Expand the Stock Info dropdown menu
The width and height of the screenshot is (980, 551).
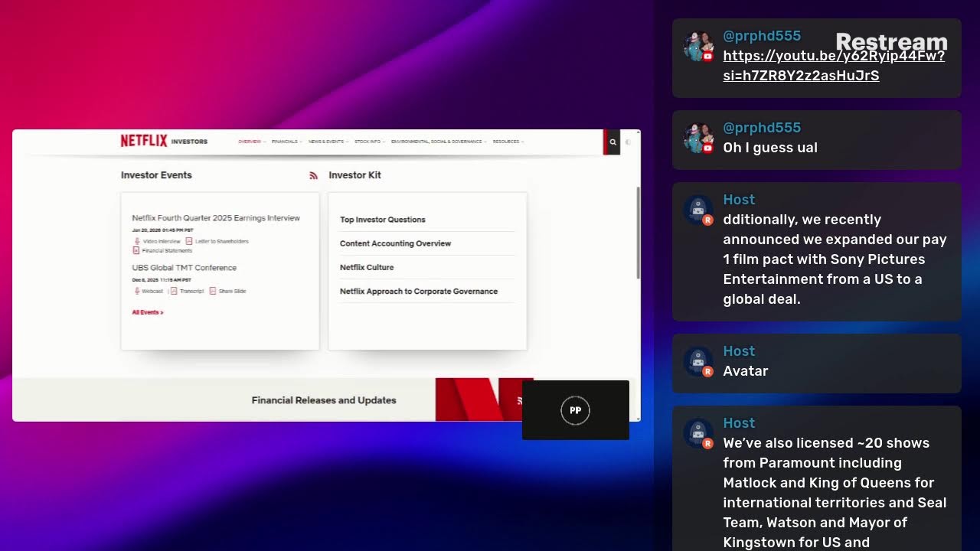point(370,142)
